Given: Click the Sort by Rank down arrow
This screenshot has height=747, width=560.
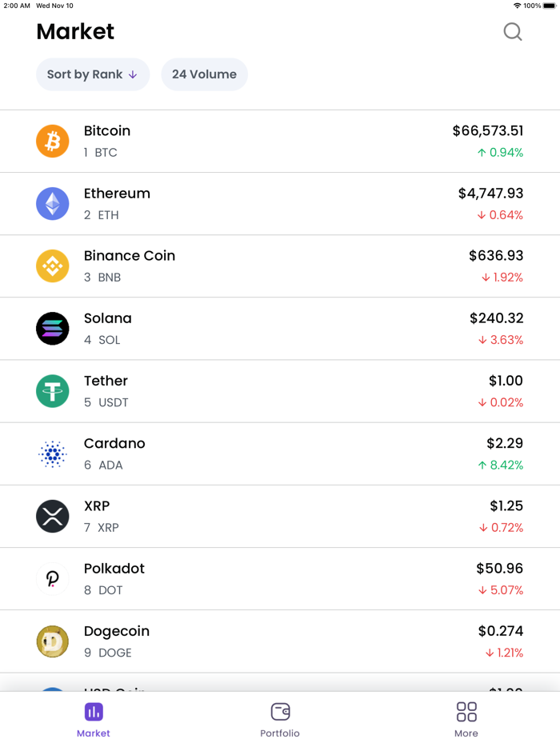Looking at the screenshot, I should pos(134,74).
